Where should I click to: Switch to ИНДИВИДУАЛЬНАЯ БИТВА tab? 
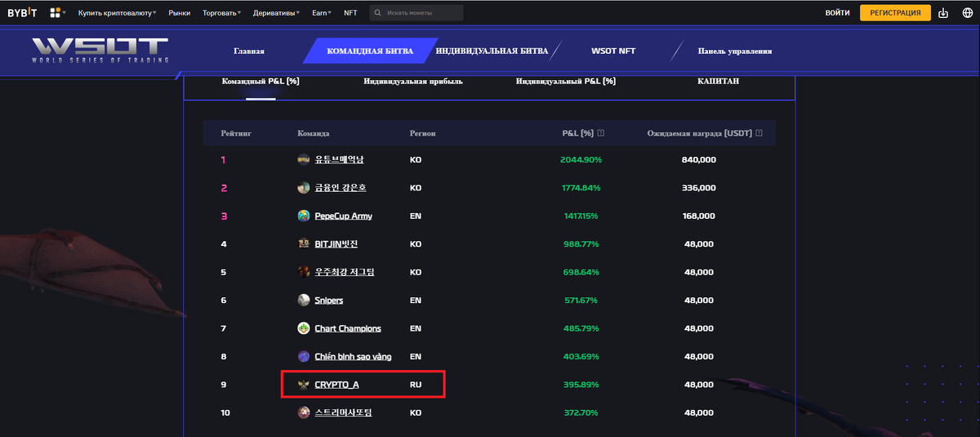tap(492, 51)
